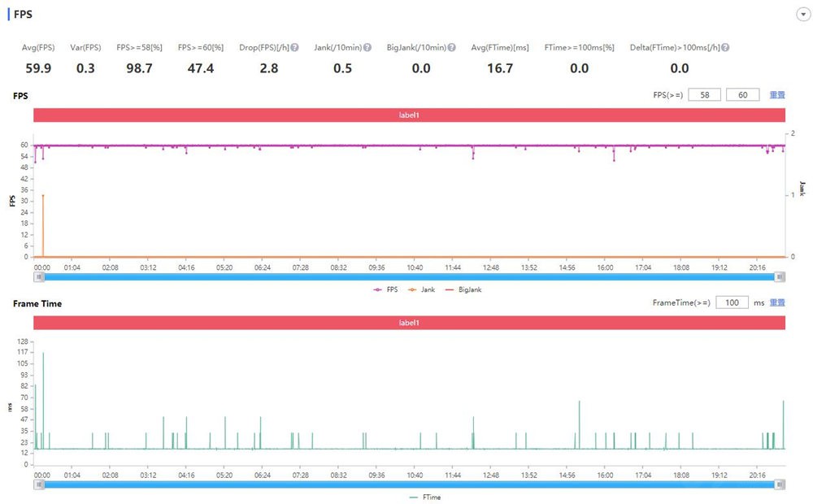Open help icon next to BigJank(/10min)
The width and height of the screenshot is (813, 504).
pos(451,47)
